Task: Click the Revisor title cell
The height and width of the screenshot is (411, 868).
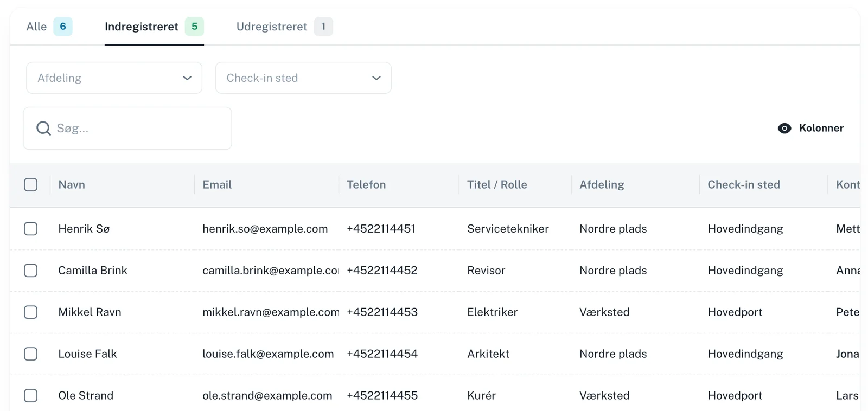Action: 486,271
